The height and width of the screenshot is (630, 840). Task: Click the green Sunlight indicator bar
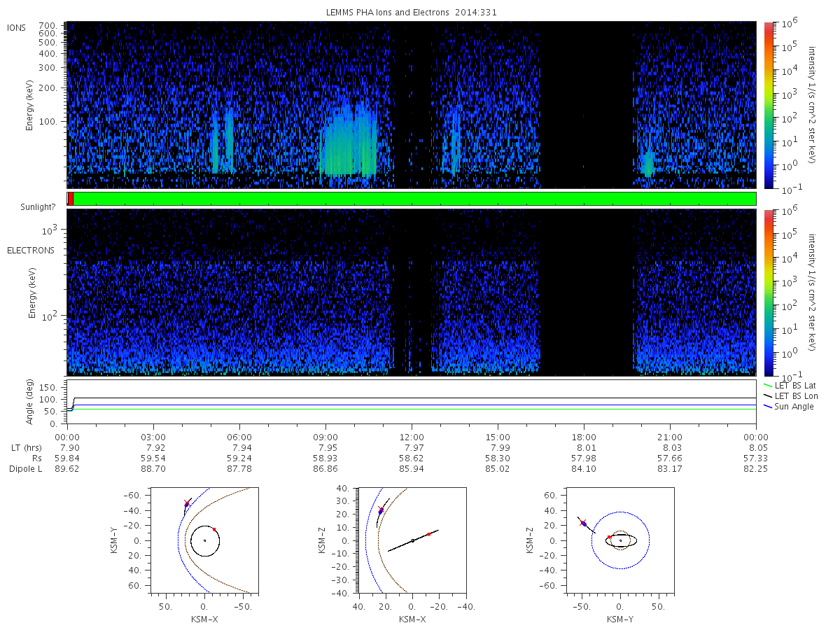coord(414,199)
